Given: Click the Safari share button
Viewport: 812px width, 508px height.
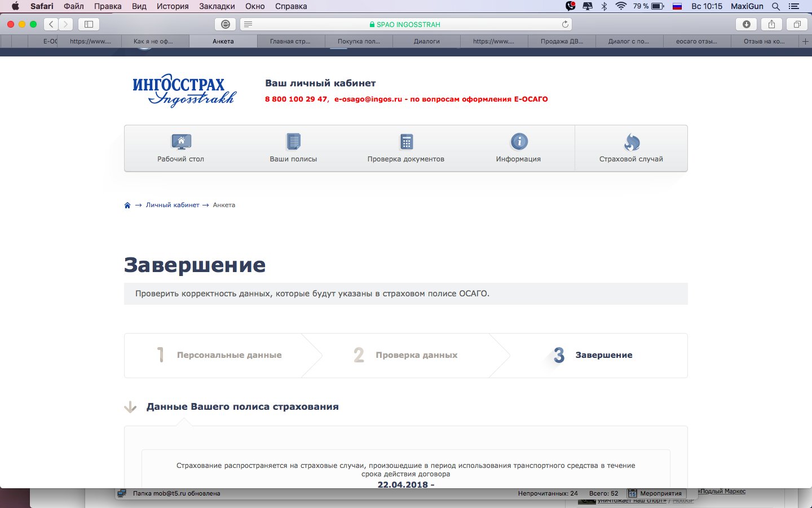Looking at the screenshot, I should (x=771, y=24).
